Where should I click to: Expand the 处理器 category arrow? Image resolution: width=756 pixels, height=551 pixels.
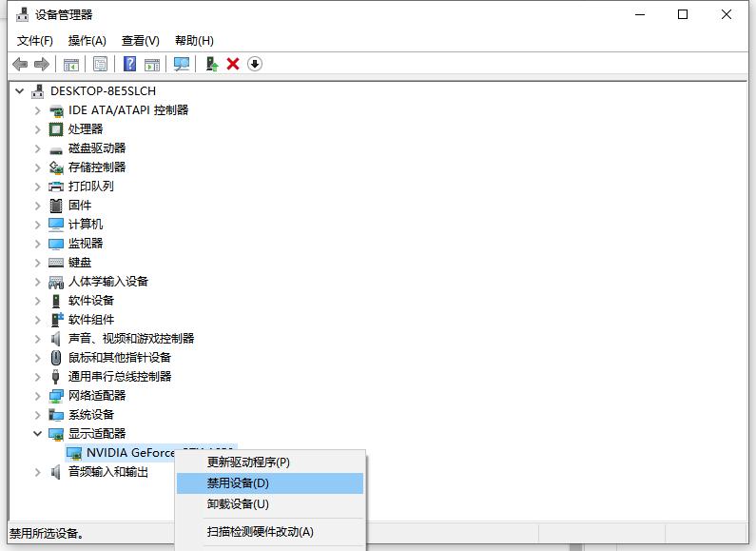pos(38,129)
